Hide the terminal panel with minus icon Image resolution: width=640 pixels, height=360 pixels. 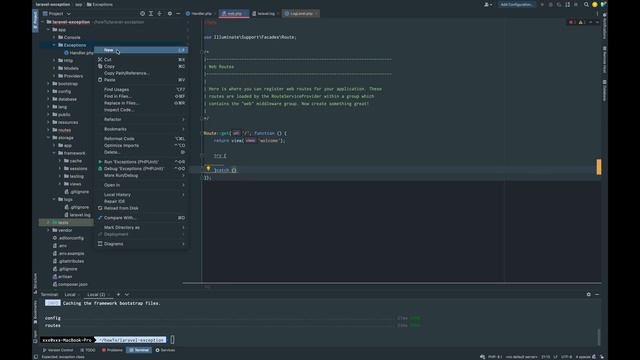click(x=597, y=294)
